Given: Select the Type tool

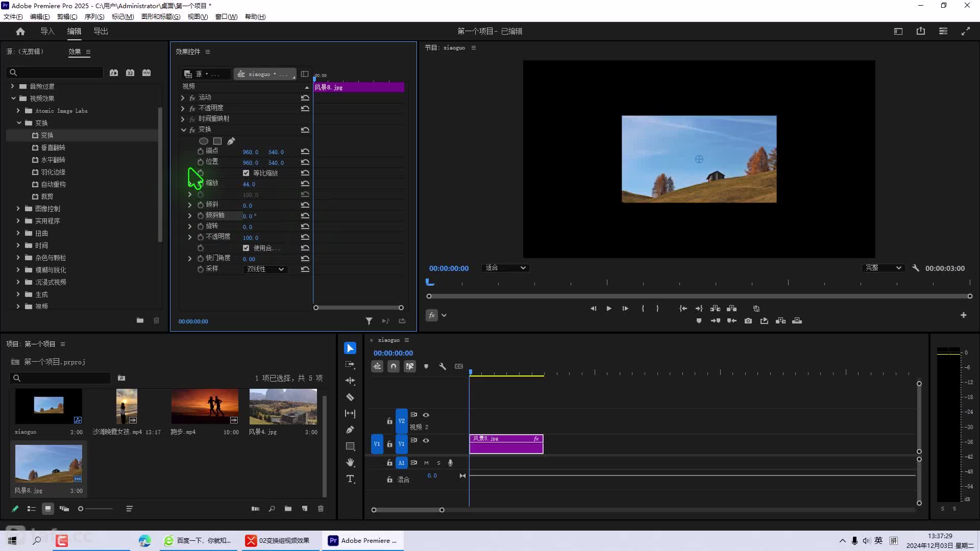Looking at the screenshot, I should point(350,479).
